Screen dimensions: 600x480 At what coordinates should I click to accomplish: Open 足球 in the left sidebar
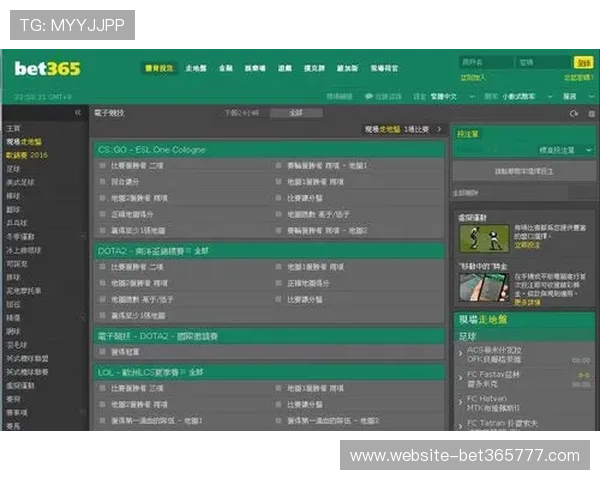(x=13, y=169)
